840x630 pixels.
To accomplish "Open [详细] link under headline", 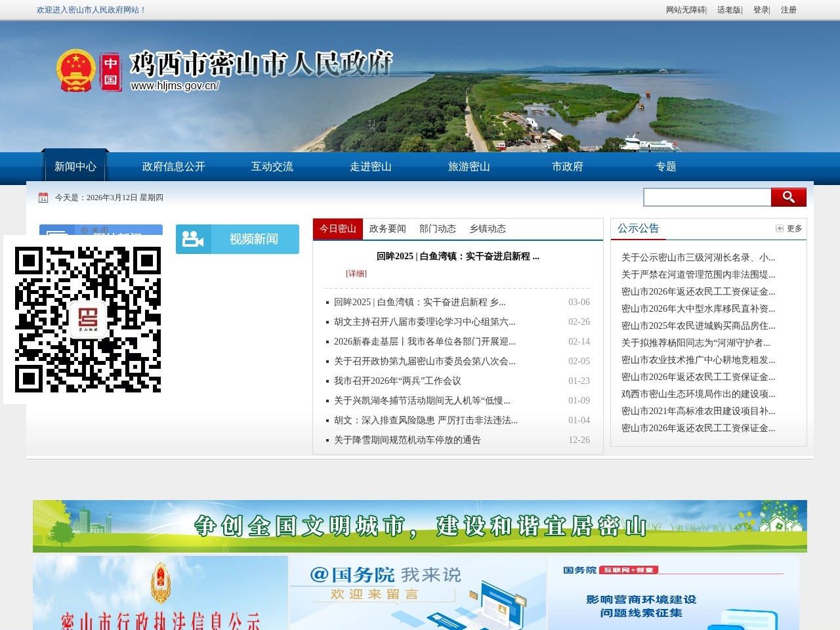I will point(356,274).
